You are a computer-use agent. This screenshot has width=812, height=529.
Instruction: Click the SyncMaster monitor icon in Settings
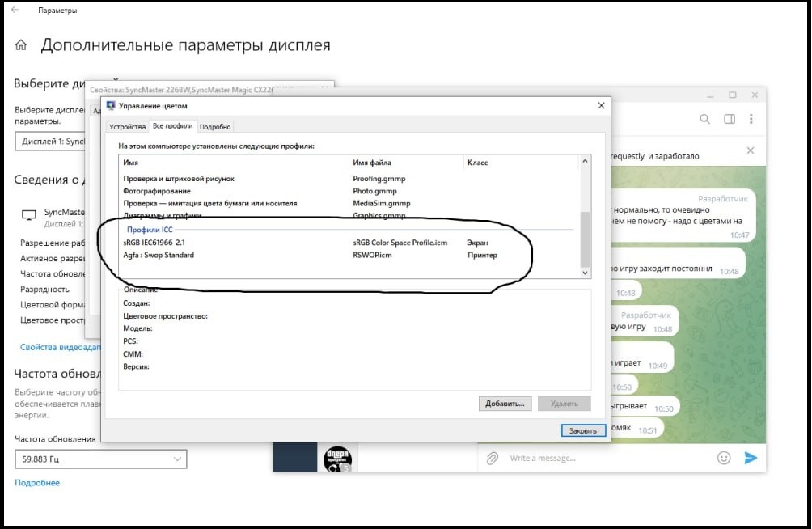[29, 215]
